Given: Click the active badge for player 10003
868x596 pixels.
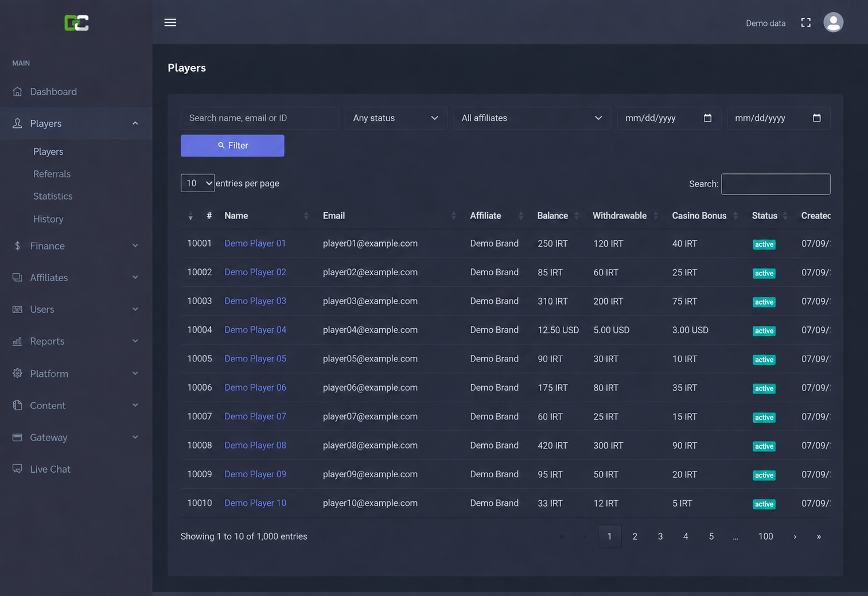Looking at the screenshot, I should (x=764, y=302).
